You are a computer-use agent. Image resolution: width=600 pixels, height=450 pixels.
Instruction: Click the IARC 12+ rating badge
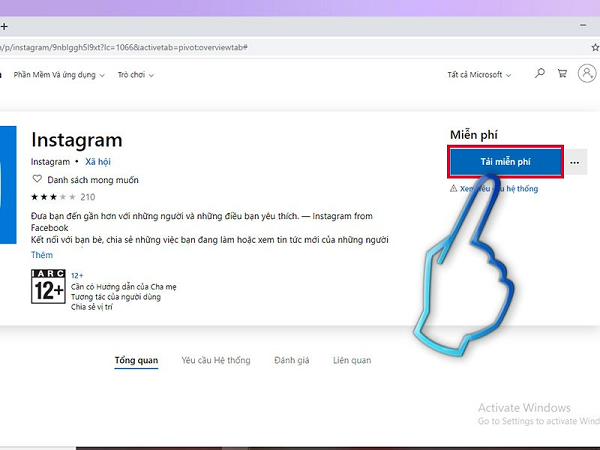(48, 287)
